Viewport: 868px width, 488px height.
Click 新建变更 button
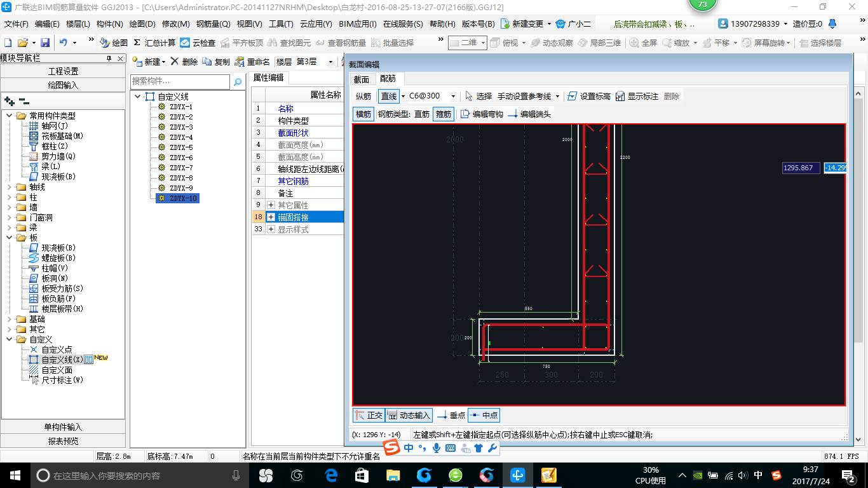click(526, 24)
